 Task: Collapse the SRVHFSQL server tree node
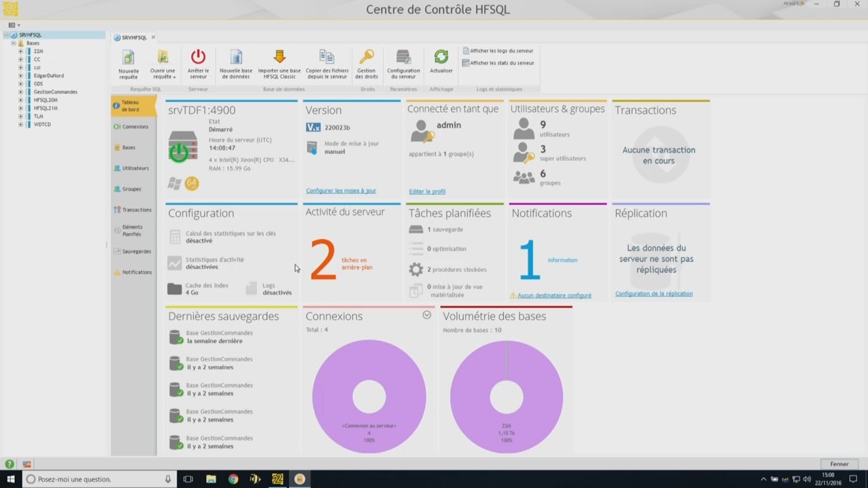click(x=6, y=35)
